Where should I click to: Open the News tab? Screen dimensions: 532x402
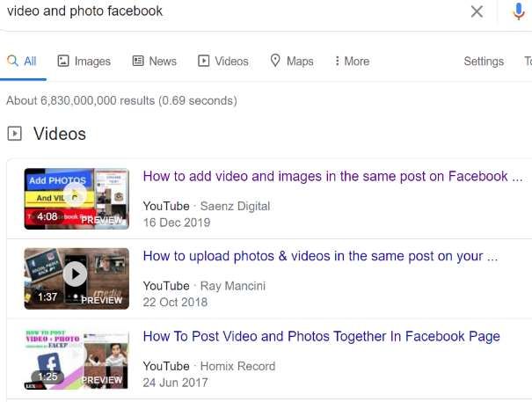point(155,61)
